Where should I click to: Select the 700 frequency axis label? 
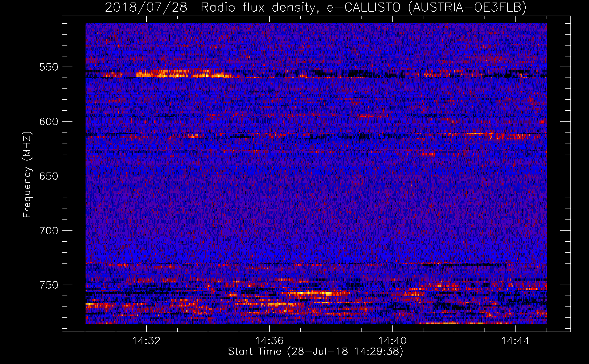[x=48, y=231]
